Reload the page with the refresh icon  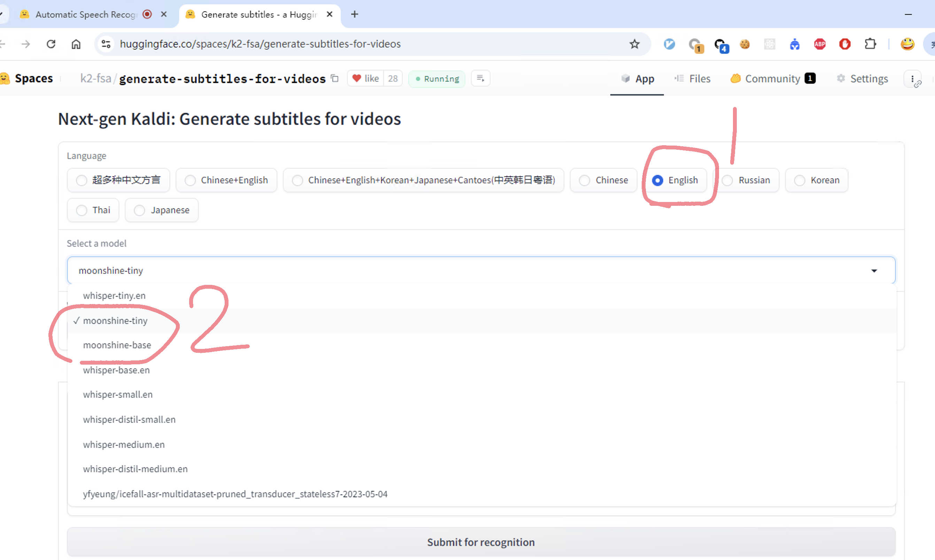pyautogui.click(x=51, y=44)
